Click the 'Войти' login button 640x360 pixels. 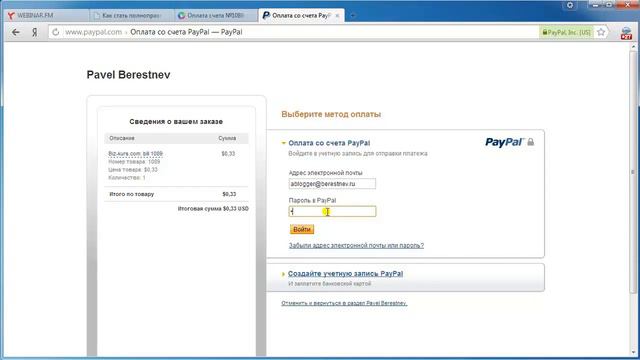(302, 229)
